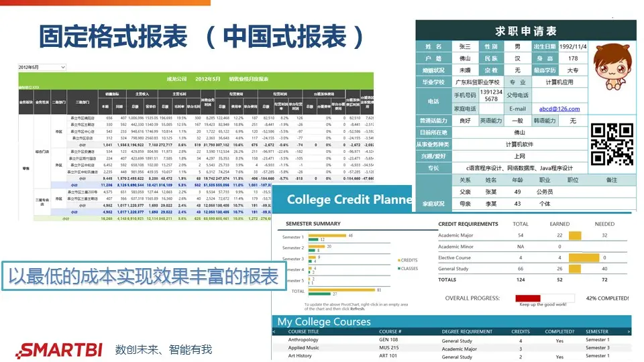Click the TOTALS row label
Screen dimensions: 644x362
click(447, 280)
